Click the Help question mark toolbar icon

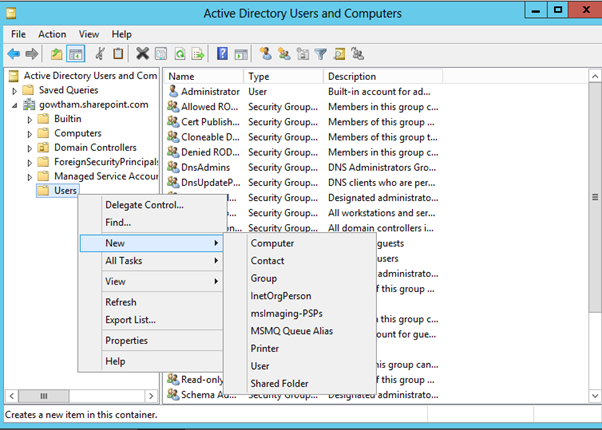click(223, 54)
